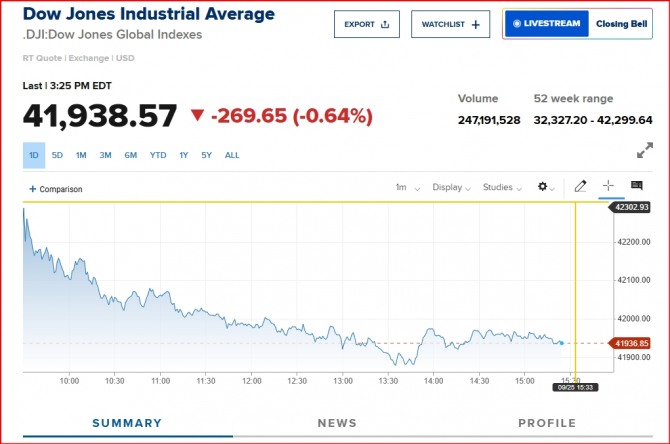Click the draw pencil tool icon
The image size is (670, 444).
tap(581, 187)
